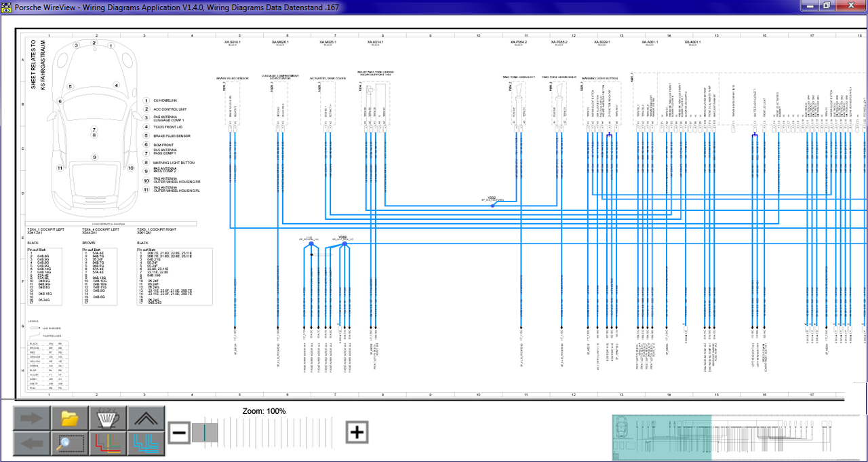Click circled number 6 on car diagram

[x=60, y=101]
